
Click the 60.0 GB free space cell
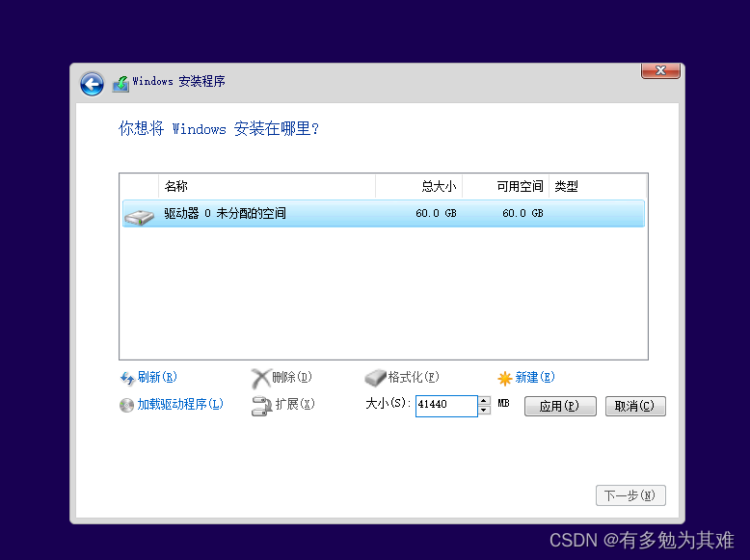pyautogui.click(x=522, y=213)
